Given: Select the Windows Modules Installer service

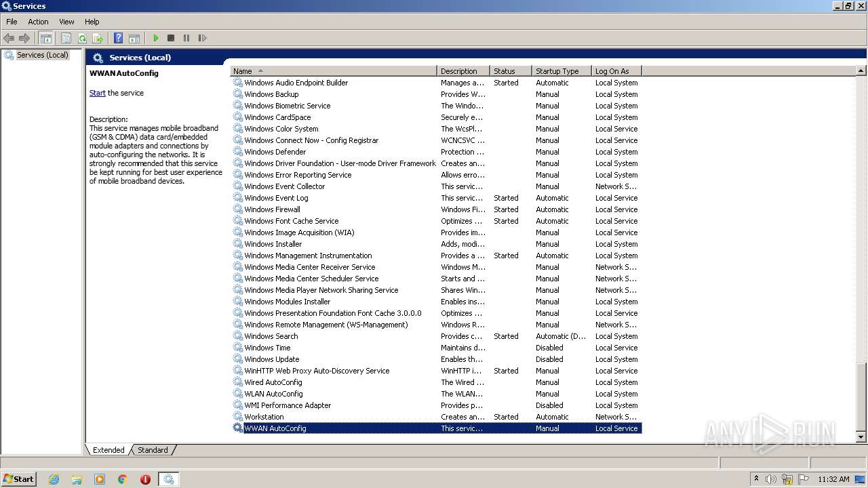Looking at the screenshot, I should (x=436, y=302).
